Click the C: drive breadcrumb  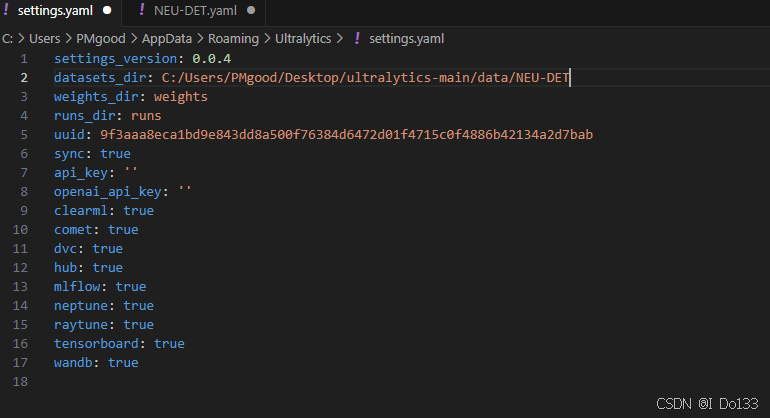point(7,39)
